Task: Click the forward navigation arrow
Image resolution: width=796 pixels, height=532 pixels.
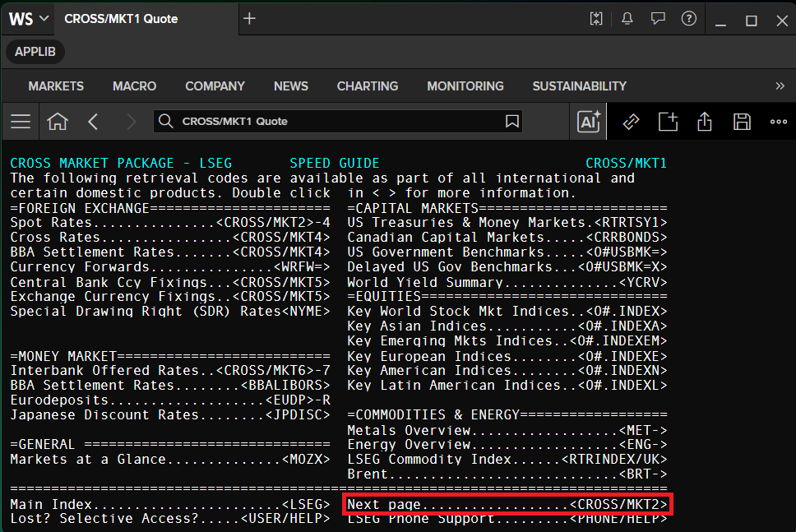Action: tap(131, 122)
